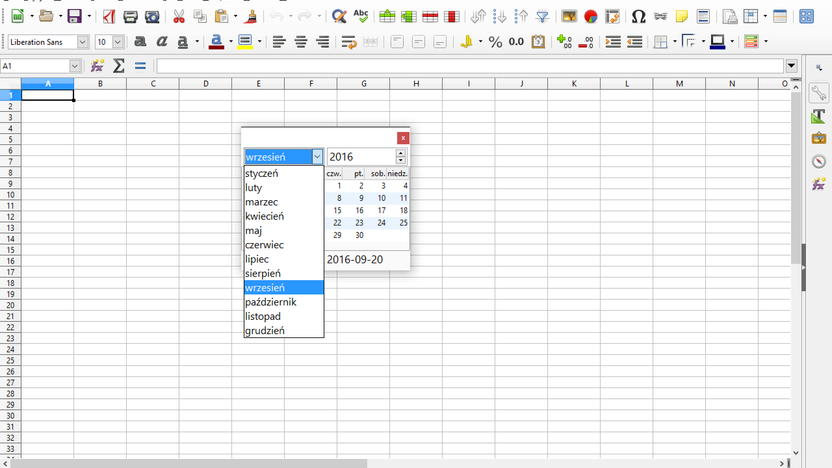Sort descending

point(522,16)
